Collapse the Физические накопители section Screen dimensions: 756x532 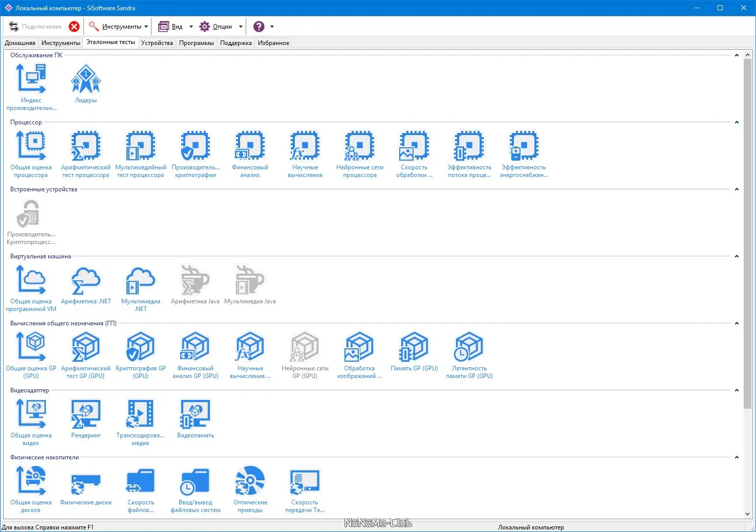pyautogui.click(x=737, y=457)
